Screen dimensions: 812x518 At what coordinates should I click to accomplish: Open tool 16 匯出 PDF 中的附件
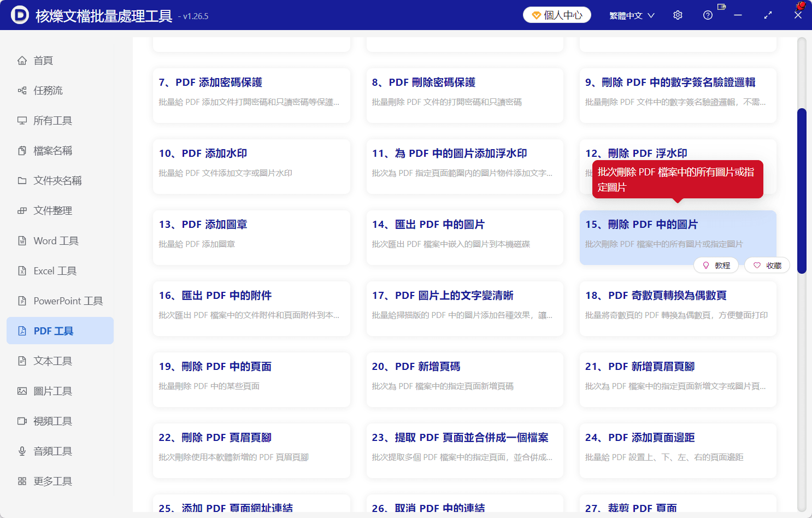[251, 309]
